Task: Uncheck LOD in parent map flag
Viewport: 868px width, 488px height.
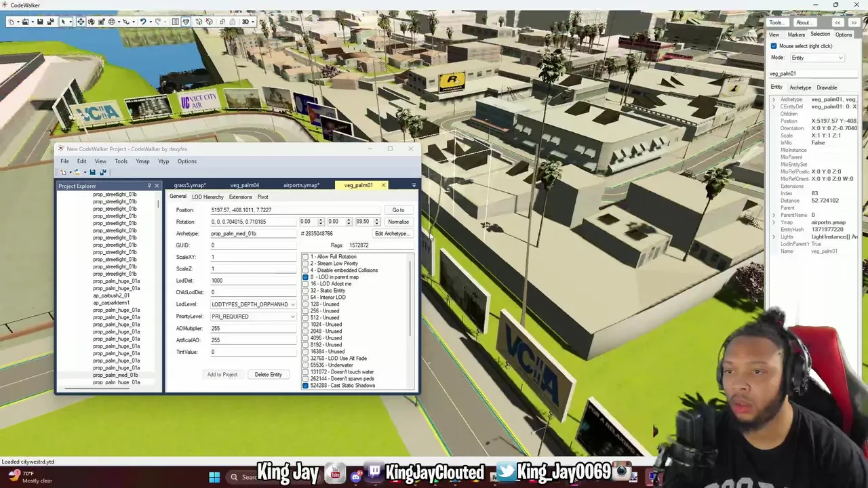Action: [305, 277]
